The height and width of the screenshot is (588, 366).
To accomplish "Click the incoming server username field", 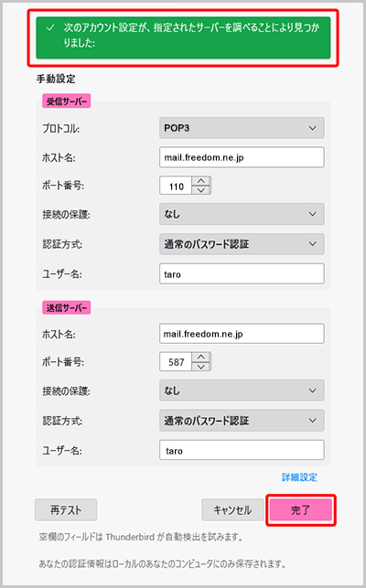I will (242, 273).
